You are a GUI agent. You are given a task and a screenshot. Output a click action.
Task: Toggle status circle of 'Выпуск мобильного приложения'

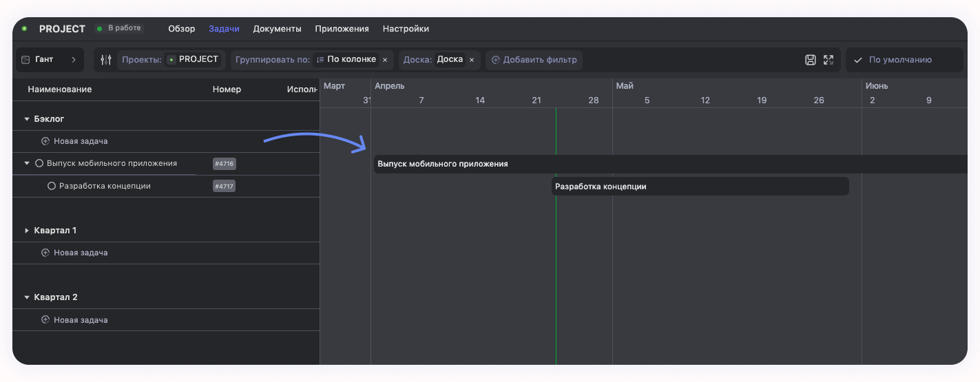point(39,164)
